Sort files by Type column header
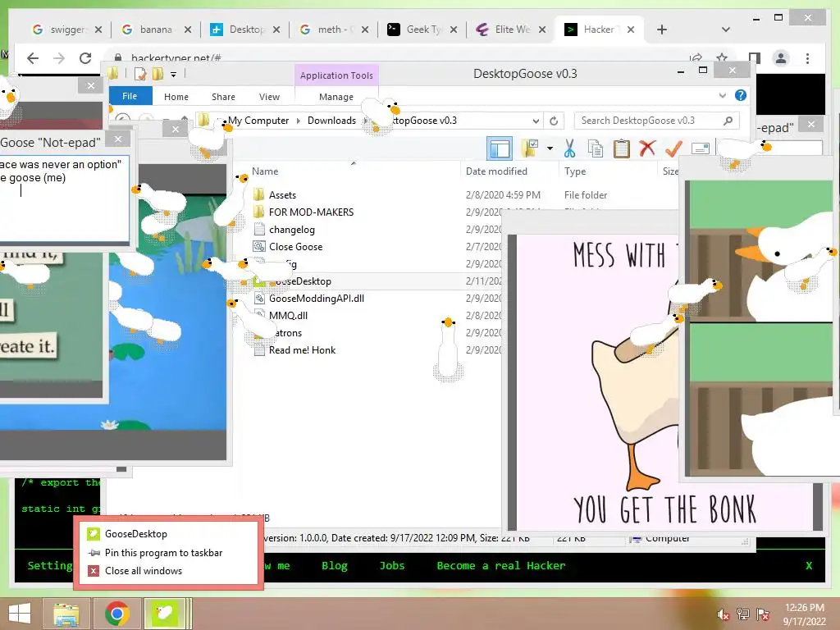 click(575, 171)
